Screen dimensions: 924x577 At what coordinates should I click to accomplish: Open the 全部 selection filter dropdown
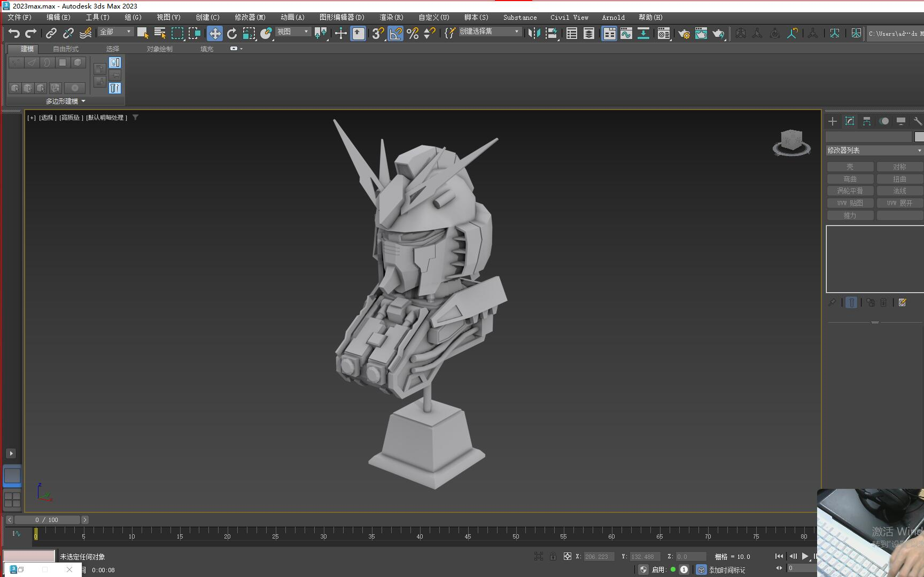(x=115, y=32)
